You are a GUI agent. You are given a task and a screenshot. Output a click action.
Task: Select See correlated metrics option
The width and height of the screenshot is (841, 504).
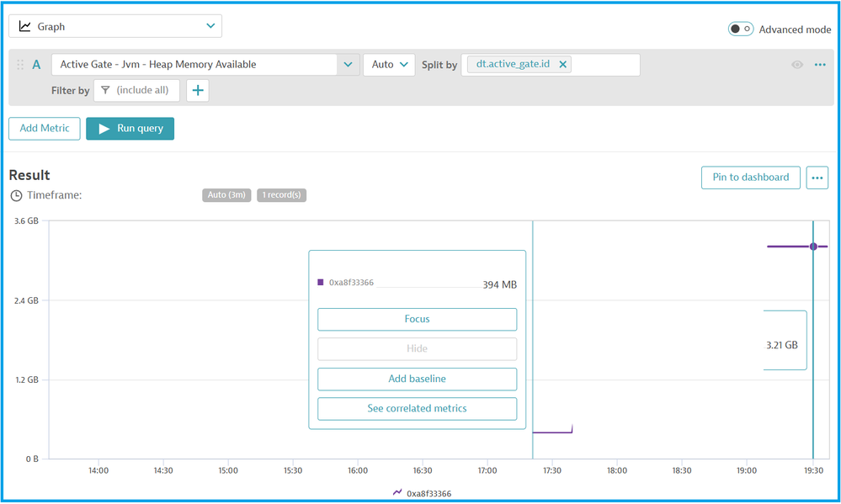[x=417, y=409]
